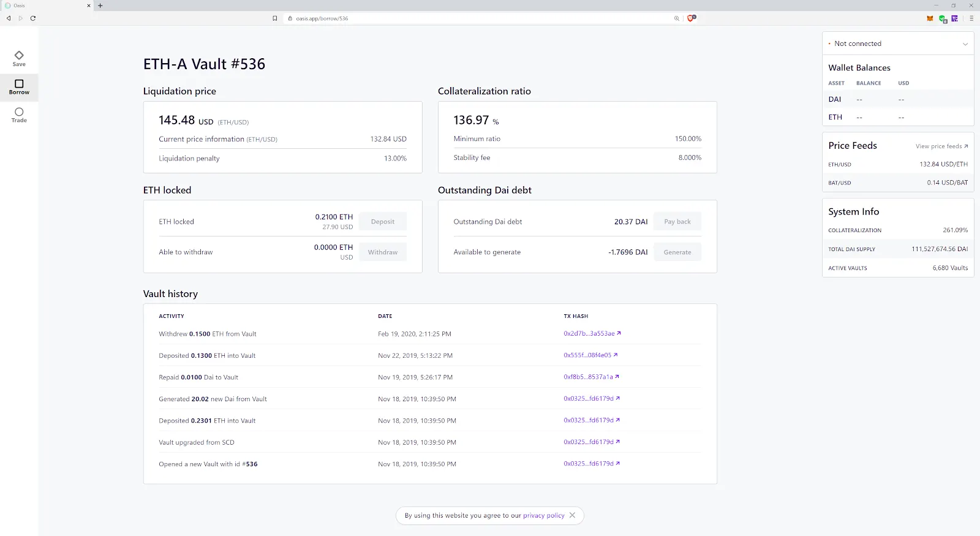Image resolution: width=980 pixels, height=536 pixels.
Task: Click Pay back for outstanding Dai debt
Action: [677, 222]
